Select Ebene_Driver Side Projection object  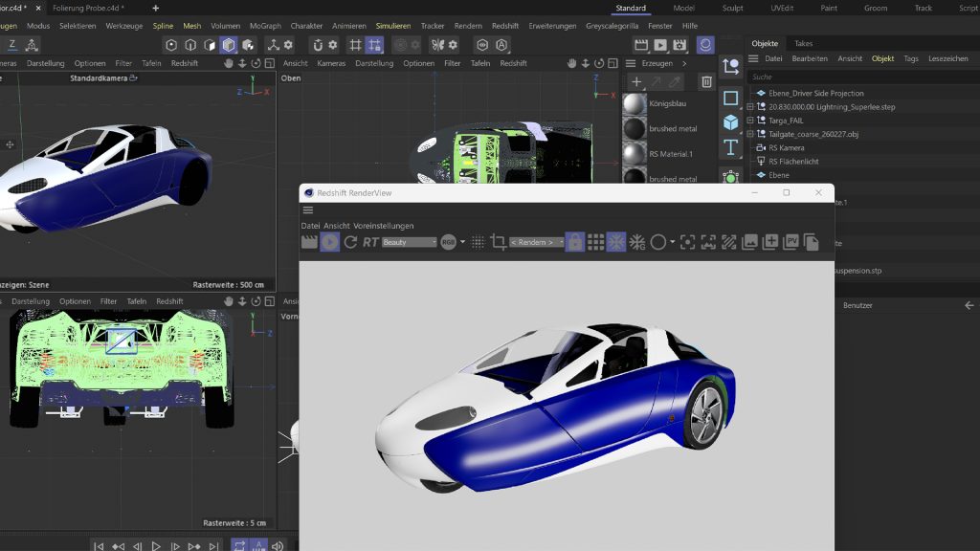[815, 93]
